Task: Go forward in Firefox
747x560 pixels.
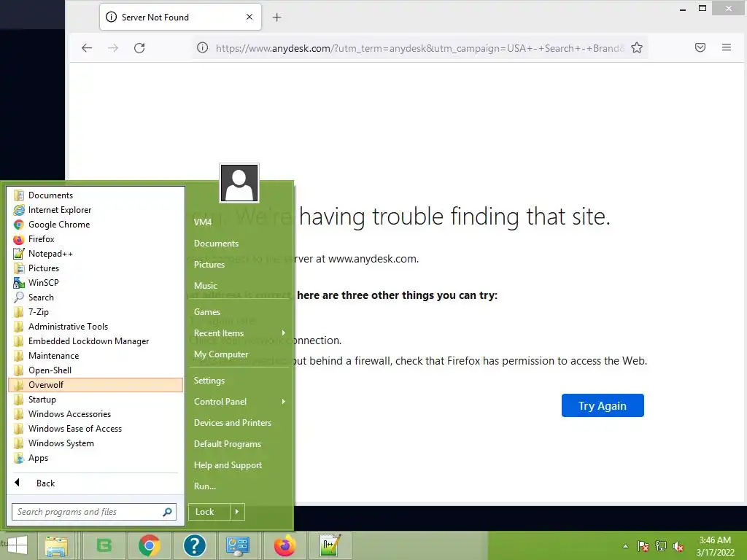Action: (x=113, y=47)
